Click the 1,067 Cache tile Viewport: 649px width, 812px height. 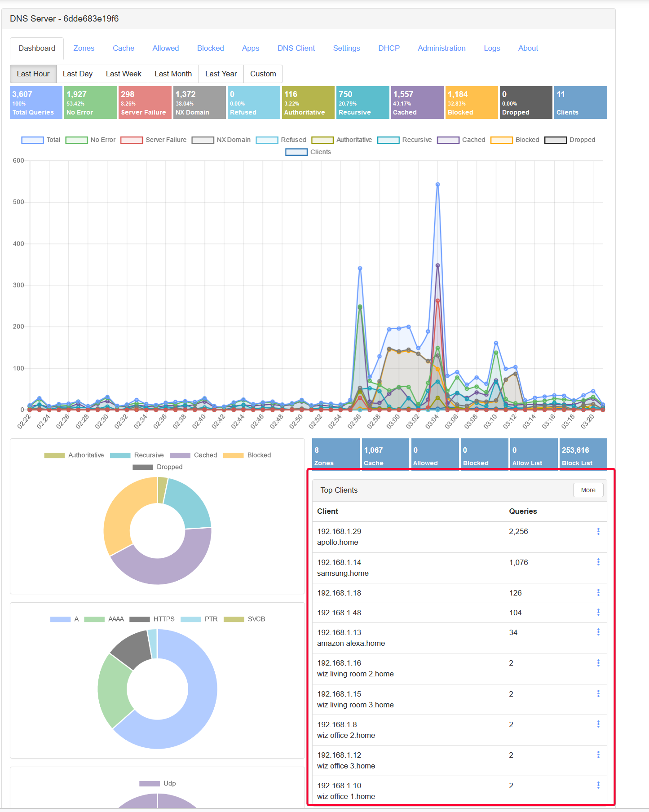pos(385,455)
